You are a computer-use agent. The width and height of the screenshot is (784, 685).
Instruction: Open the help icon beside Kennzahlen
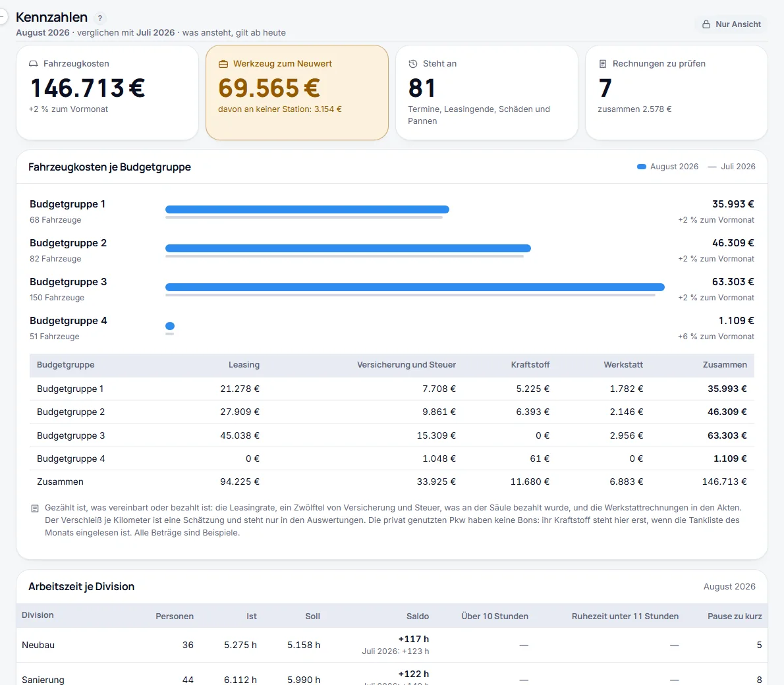[100, 18]
